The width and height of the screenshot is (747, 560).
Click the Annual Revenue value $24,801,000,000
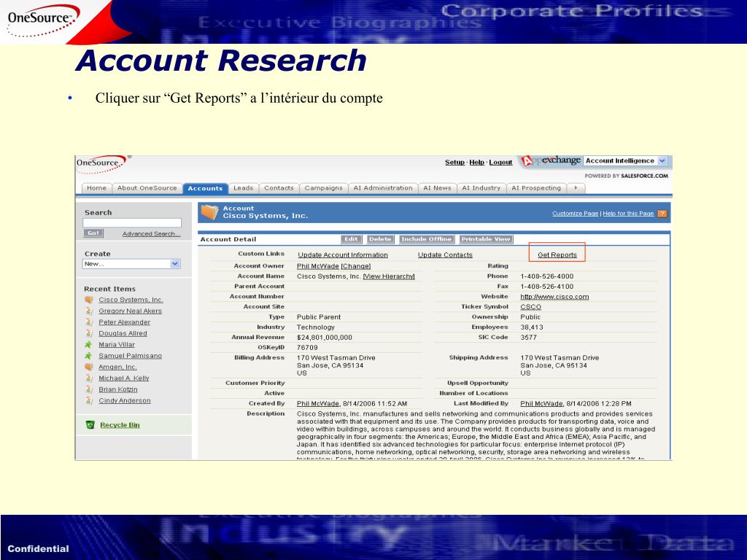coord(325,338)
